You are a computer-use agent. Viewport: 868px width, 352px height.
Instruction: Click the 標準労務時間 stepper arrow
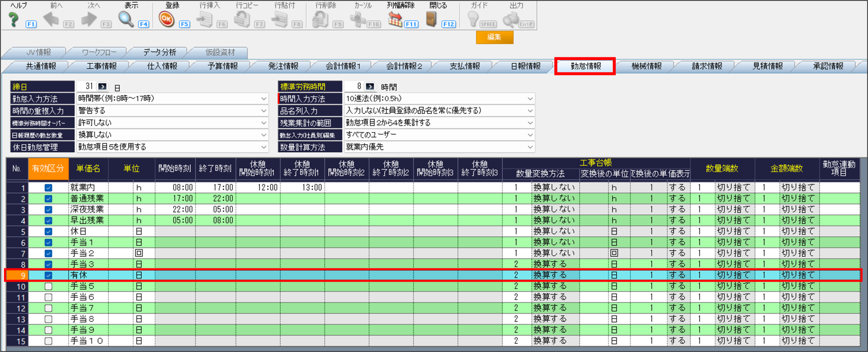370,86
